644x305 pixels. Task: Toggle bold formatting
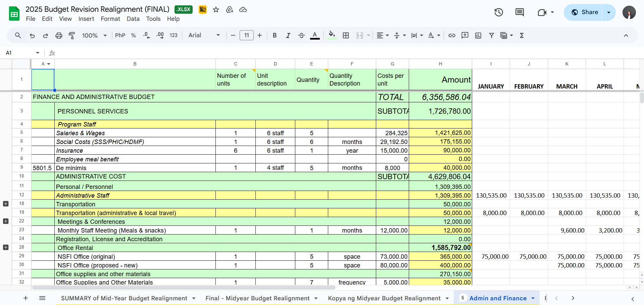coord(275,36)
